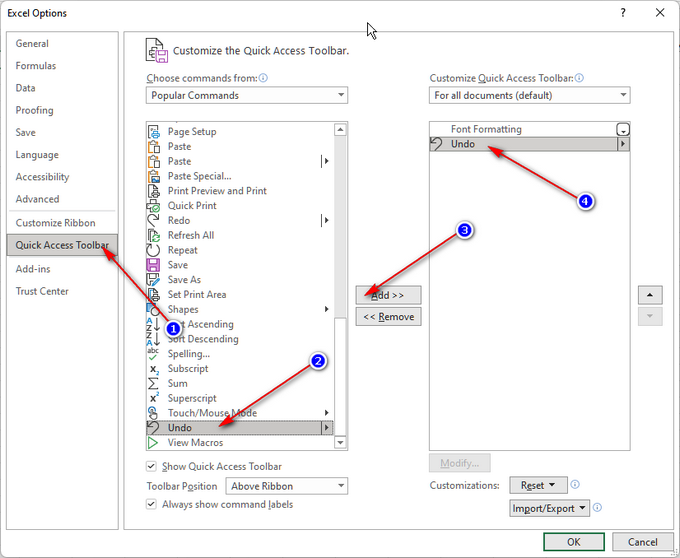Click the info icon next to the Reset button

click(x=575, y=484)
